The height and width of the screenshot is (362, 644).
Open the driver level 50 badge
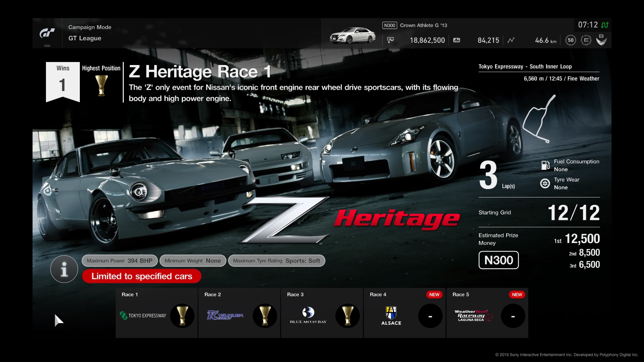point(571,40)
